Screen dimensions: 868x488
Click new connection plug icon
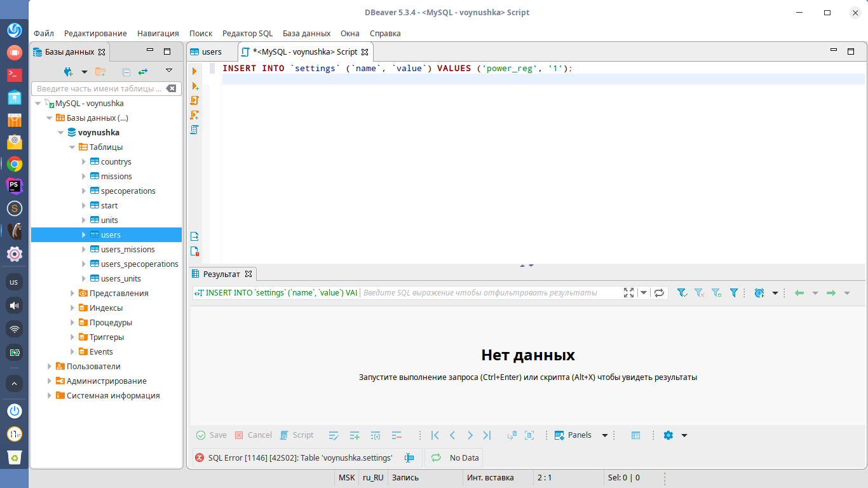69,72
